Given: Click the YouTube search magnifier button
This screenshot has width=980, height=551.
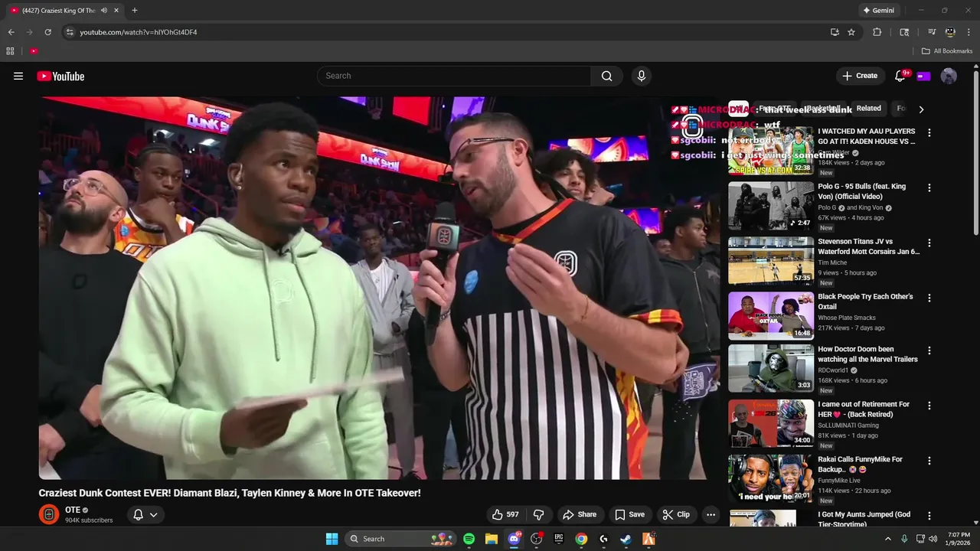Looking at the screenshot, I should tap(606, 76).
